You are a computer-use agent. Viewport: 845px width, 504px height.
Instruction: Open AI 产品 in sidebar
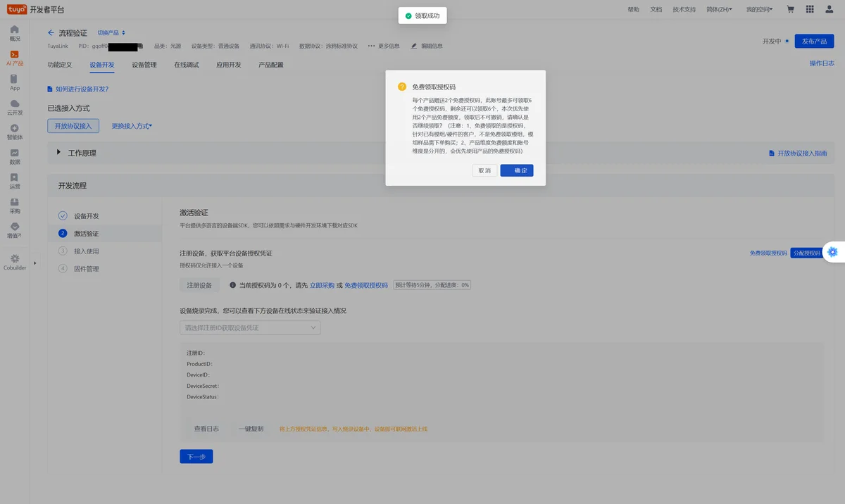[x=15, y=58]
